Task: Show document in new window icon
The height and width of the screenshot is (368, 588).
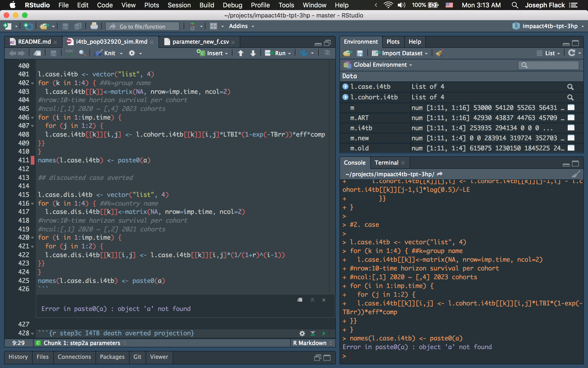Action: 37,53
